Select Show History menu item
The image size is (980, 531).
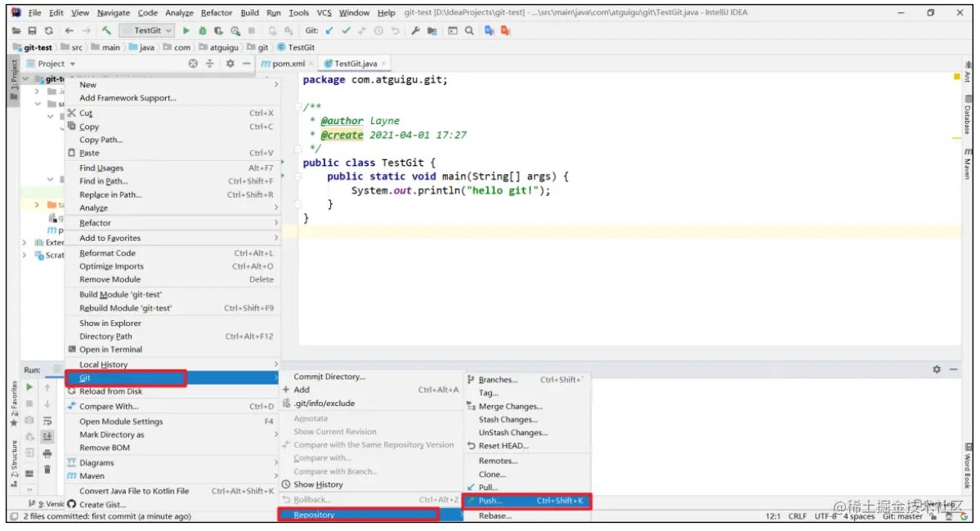pyautogui.click(x=370, y=484)
